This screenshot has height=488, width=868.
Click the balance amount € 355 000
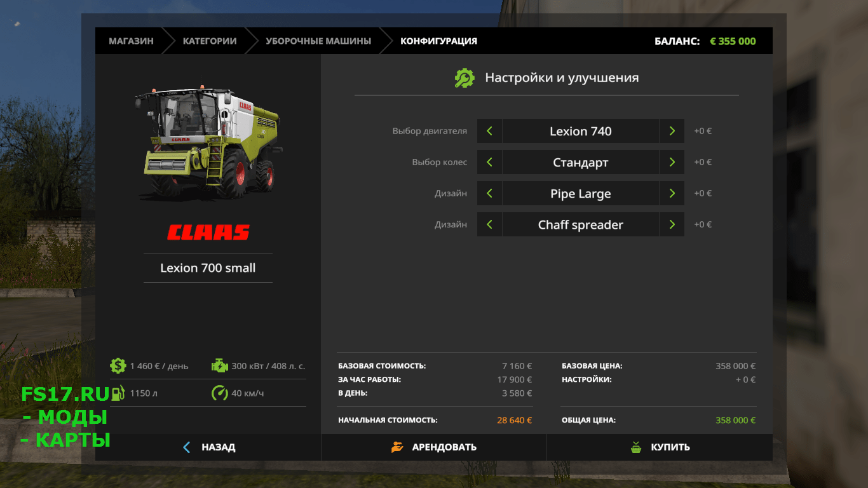[733, 41]
